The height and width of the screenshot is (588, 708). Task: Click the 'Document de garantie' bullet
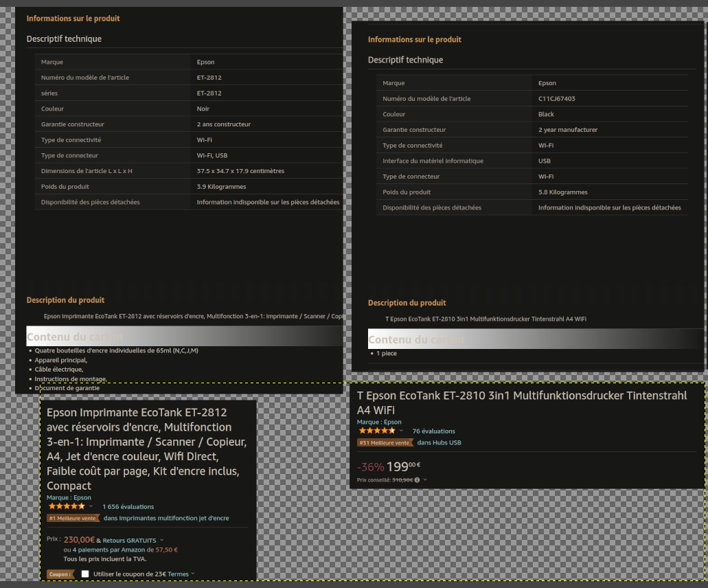tap(67, 388)
